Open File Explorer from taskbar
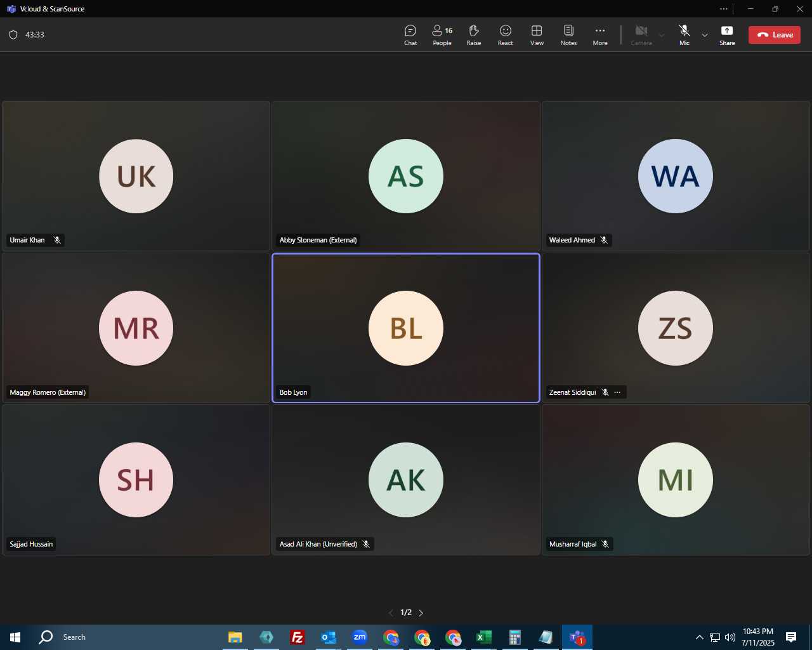The image size is (812, 650). pos(235,637)
